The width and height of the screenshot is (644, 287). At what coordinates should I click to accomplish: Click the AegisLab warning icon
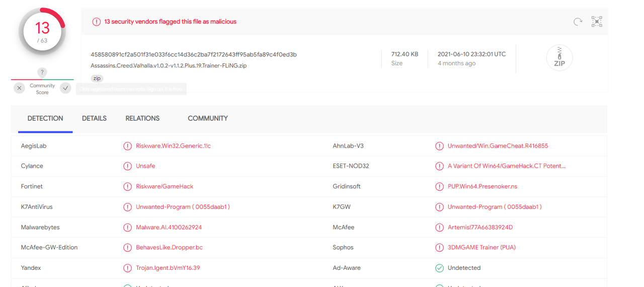[x=128, y=146]
